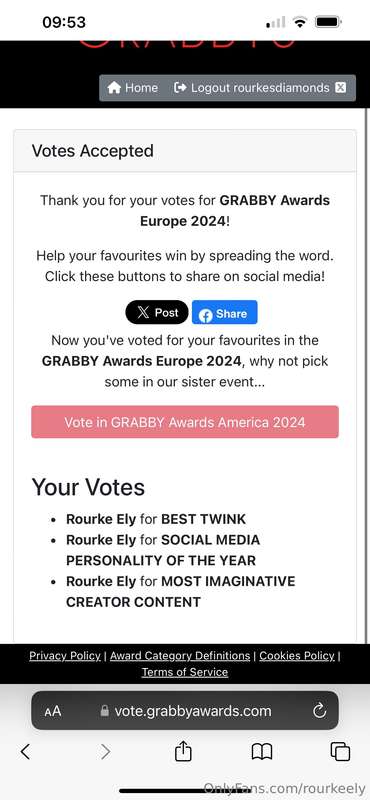Viewport: 370px width, 800px height.
Task: Open Safari's AA text size menu
Action: [x=53, y=711]
